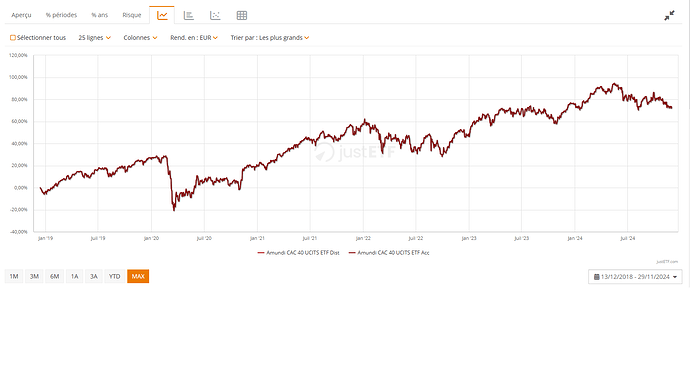Click the March 2020 low point on chart
Image resolution: width=690 pixels, height=389 pixels.
(174, 210)
